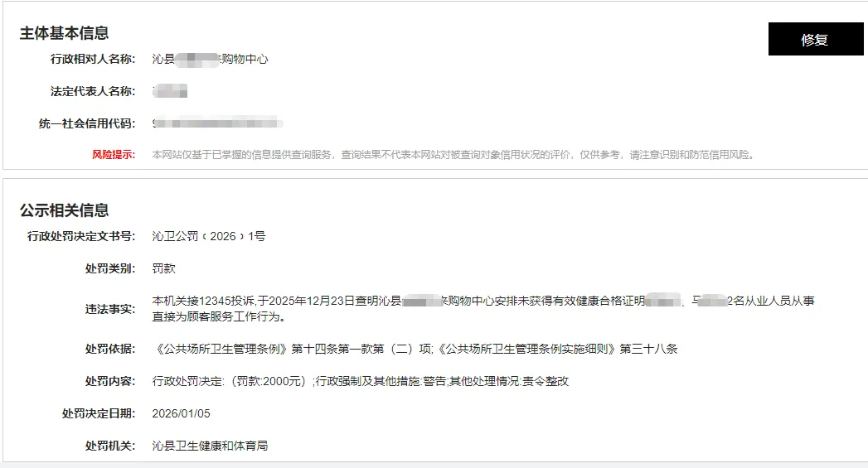This screenshot has width=868, height=468.
Task: Click the document number 沁卫公罚〔2026〕1号
Action: 209,236
